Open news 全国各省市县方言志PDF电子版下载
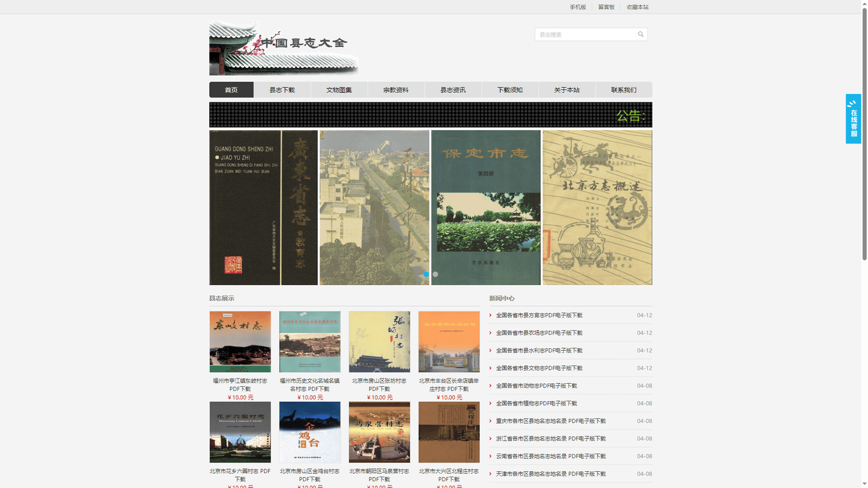The height and width of the screenshot is (488, 868). [x=539, y=315]
